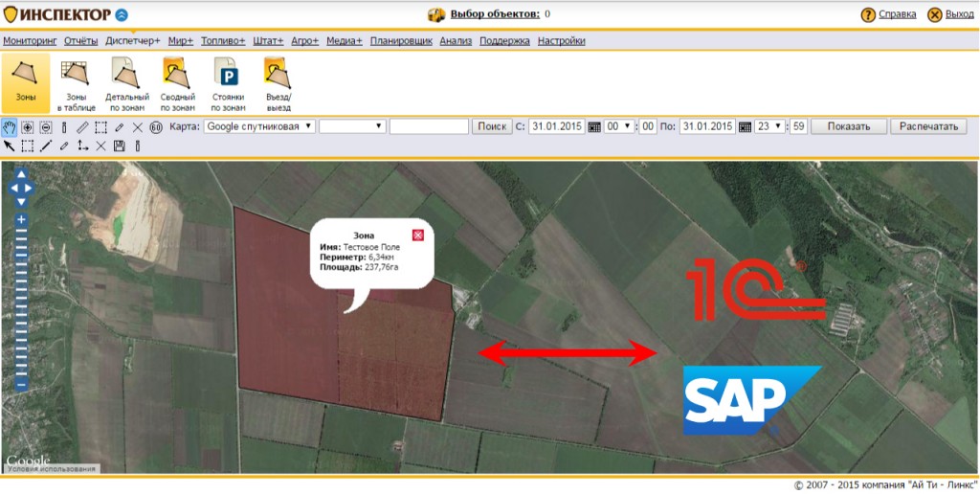Open Зоны в таблице view
This screenshot has height=494, width=980.
[76, 84]
